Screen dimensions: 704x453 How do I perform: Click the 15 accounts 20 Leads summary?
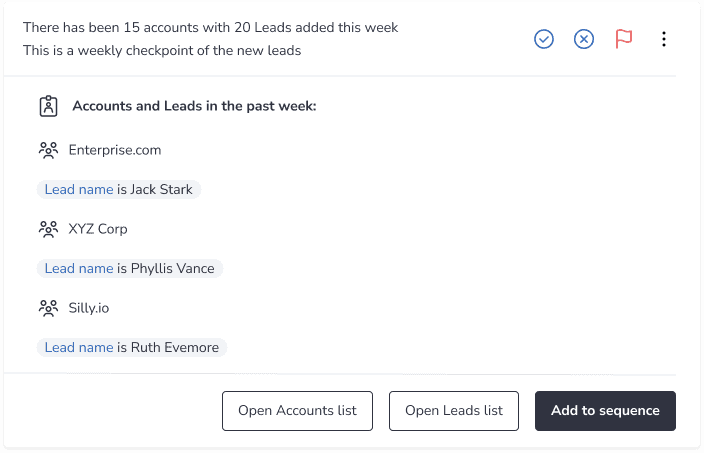tap(211, 27)
